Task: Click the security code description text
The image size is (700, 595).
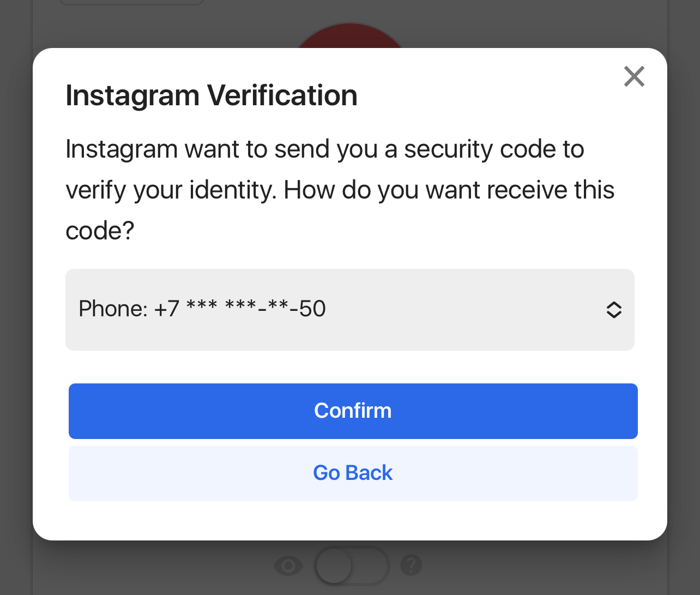Action: click(325, 149)
